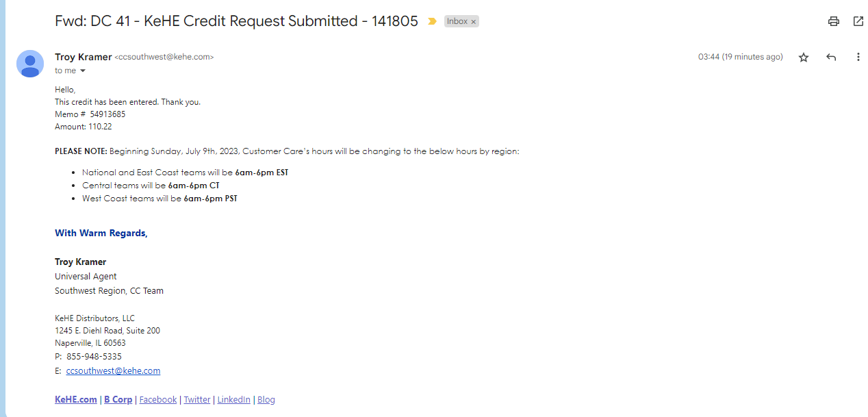The image size is (868, 417).
Task: Open ccsouthwest@kehe.com email link in signature
Action: (x=113, y=371)
